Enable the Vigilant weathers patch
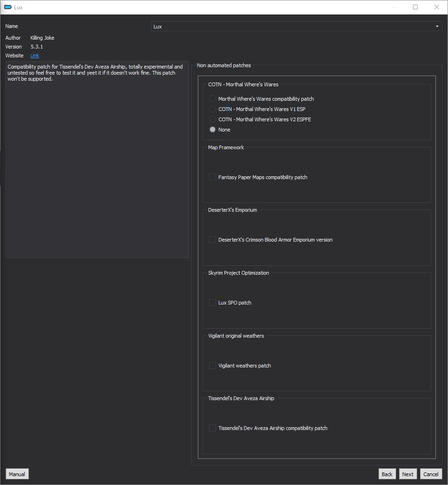 213,366
